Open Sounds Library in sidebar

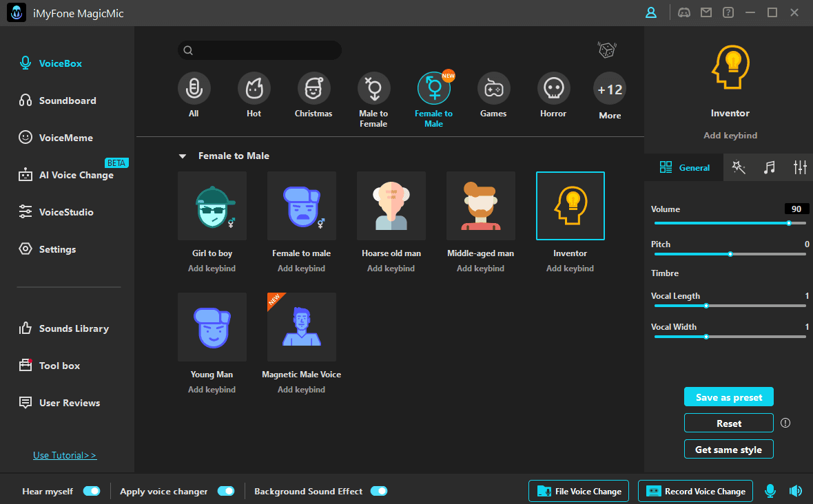pos(64,328)
